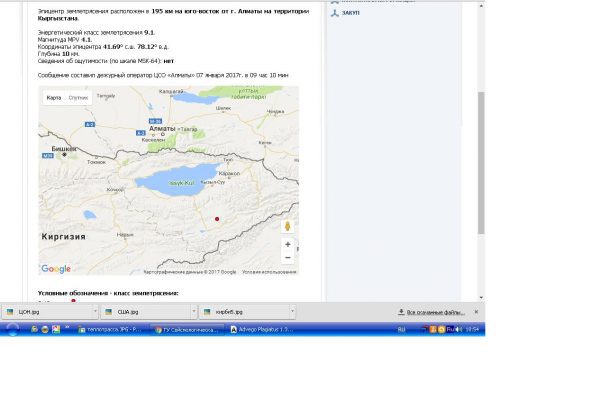This screenshot has width=600, height=400.
Task: Click the scrollbar down arrow
Action: click(x=481, y=297)
